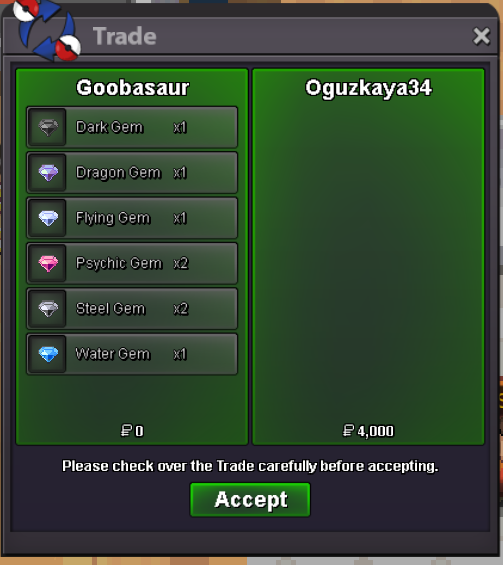
Task: Accept the trade
Action: (250, 499)
